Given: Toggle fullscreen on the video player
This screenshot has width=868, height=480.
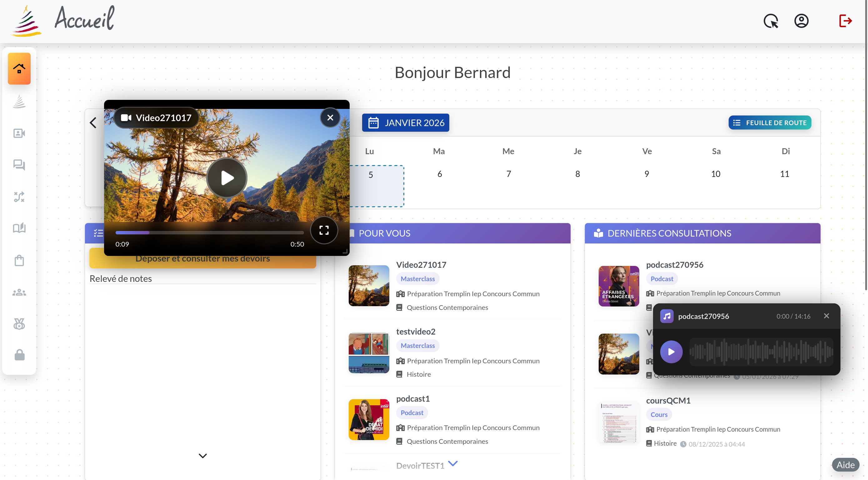Looking at the screenshot, I should [x=324, y=230].
